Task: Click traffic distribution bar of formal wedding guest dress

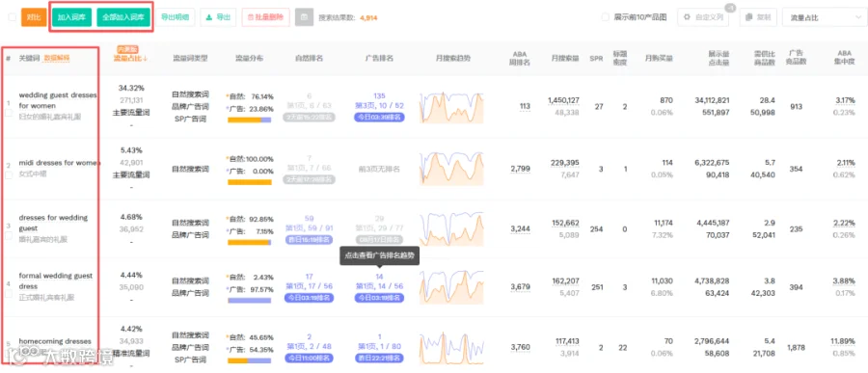Action: point(249,301)
